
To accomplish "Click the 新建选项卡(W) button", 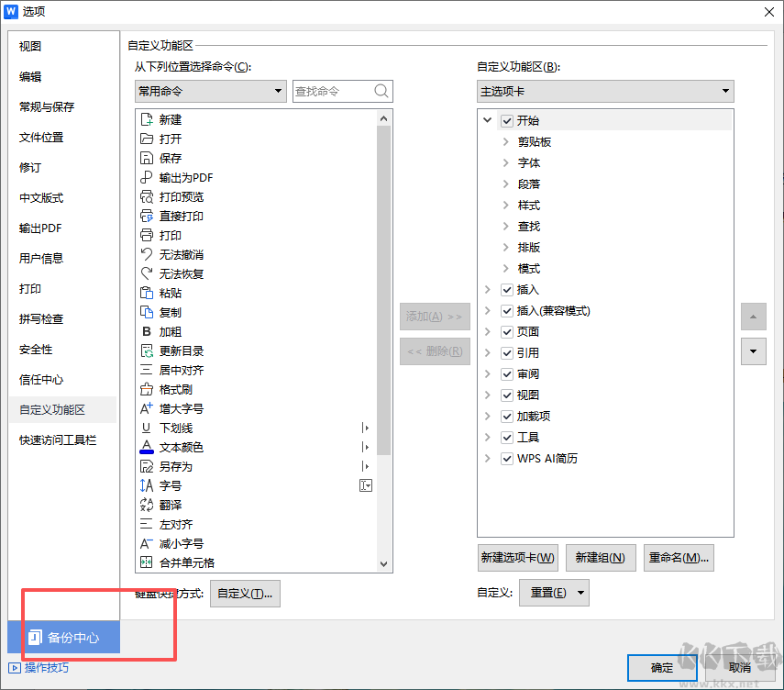I will pyautogui.click(x=518, y=557).
